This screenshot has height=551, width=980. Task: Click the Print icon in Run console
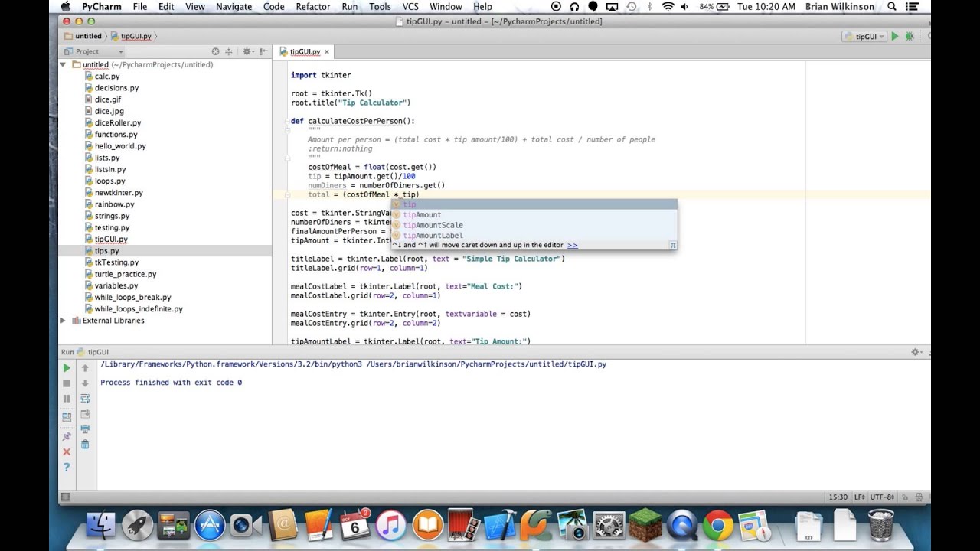pyautogui.click(x=85, y=429)
